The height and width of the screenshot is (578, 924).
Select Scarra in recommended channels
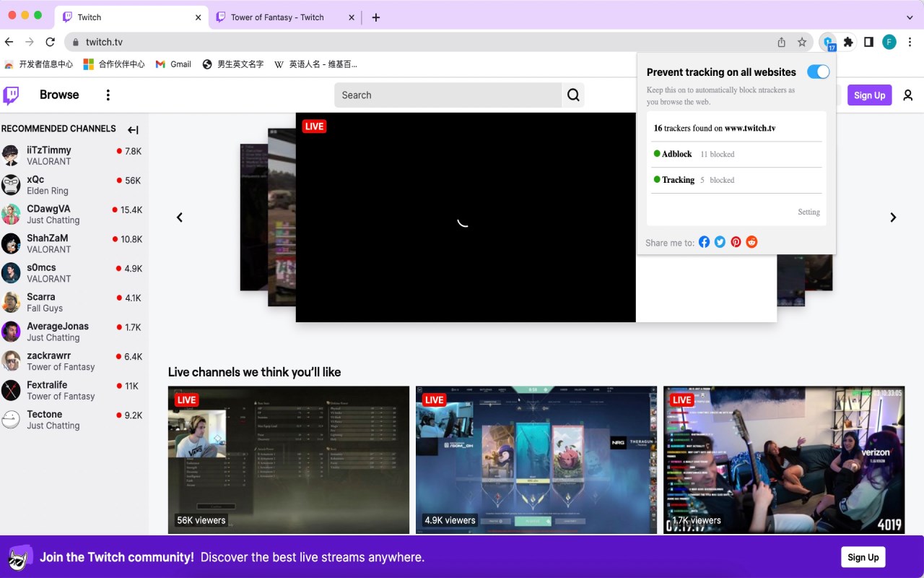click(x=74, y=302)
